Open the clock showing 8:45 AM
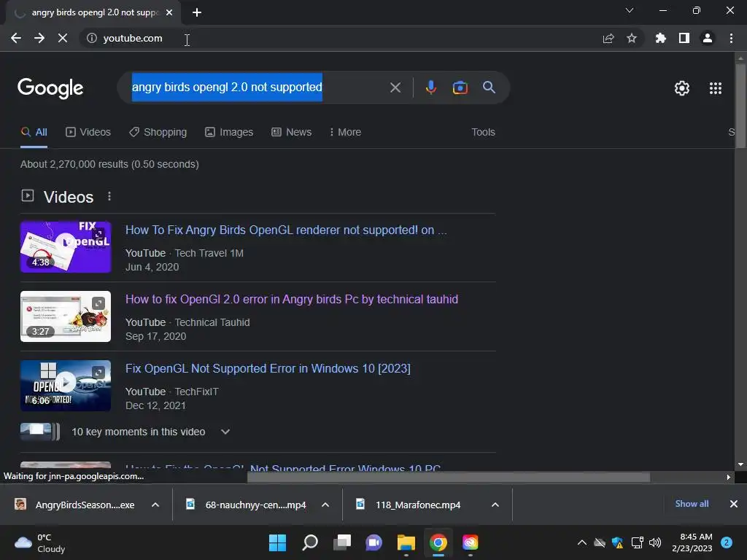Viewport: 747px width, 560px height. 692,542
